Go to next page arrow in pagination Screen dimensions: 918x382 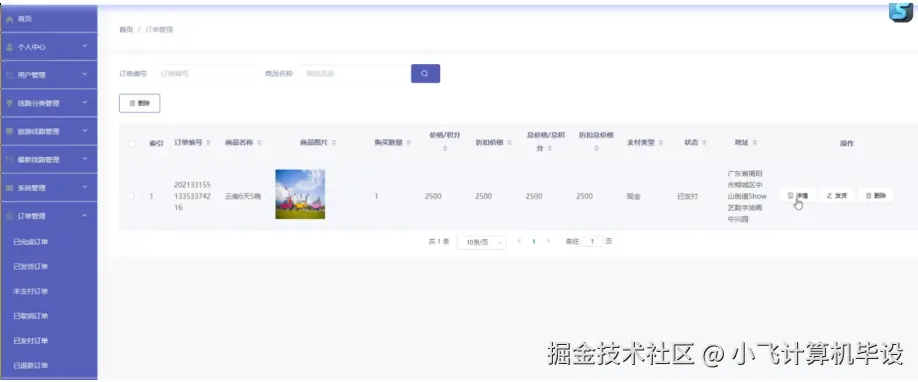(548, 241)
